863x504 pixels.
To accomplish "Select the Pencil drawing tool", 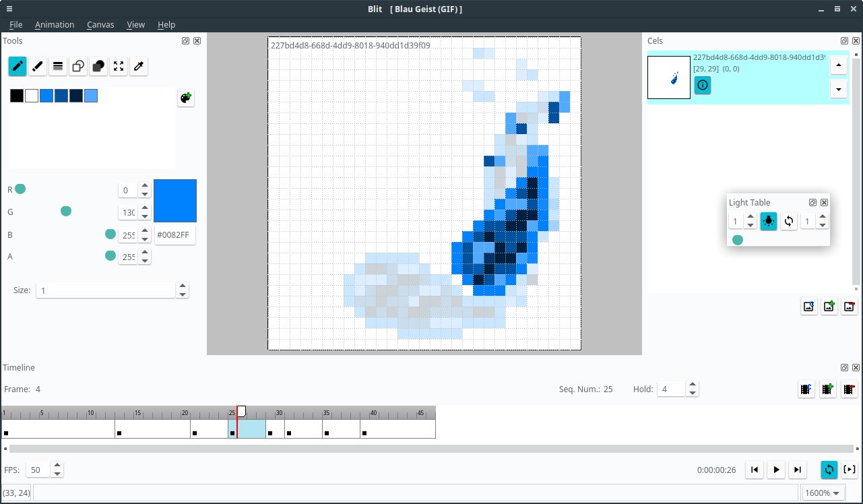I will pyautogui.click(x=18, y=66).
